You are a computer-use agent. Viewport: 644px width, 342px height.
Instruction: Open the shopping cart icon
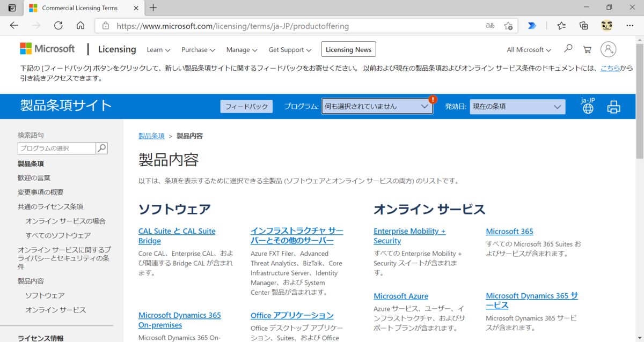pyautogui.click(x=587, y=49)
